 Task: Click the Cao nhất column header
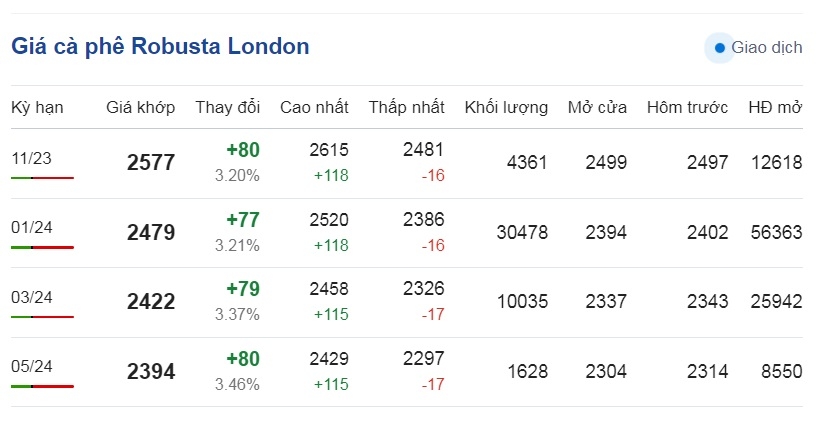click(x=314, y=107)
